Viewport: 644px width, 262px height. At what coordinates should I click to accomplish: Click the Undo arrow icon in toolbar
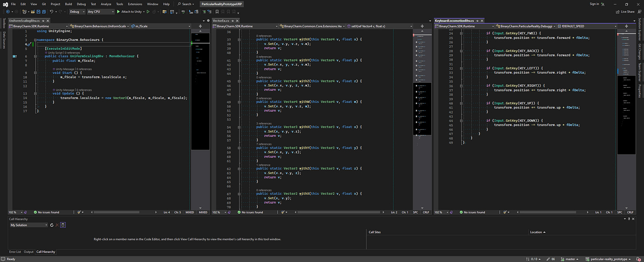(52, 12)
